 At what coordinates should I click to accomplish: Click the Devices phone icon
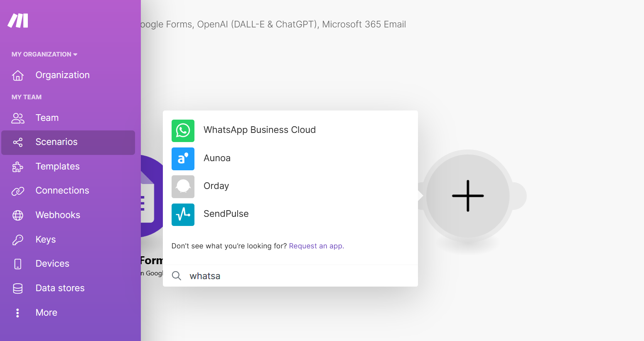[x=18, y=264]
